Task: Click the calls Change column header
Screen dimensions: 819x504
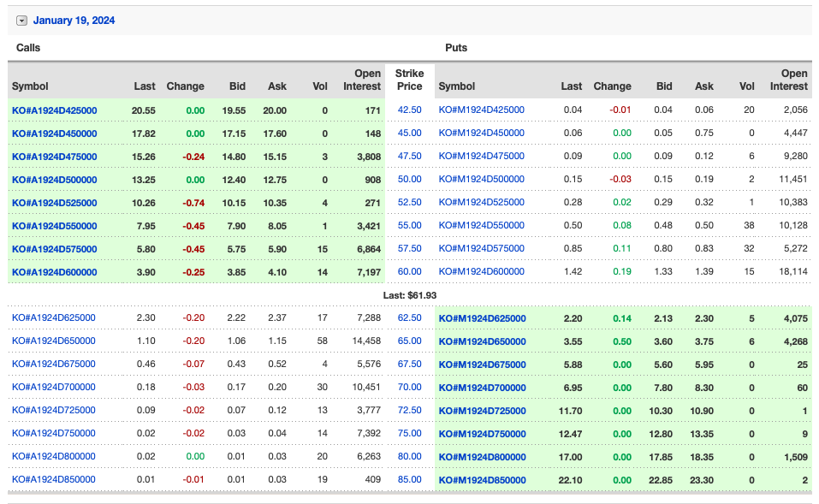Action: pyautogui.click(x=185, y=86)
